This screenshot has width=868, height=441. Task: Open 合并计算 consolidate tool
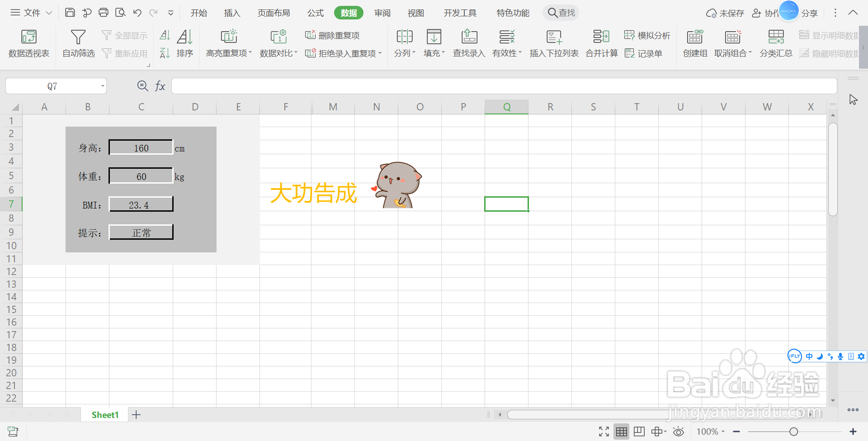pyautogui.click(x=601, y=43)
